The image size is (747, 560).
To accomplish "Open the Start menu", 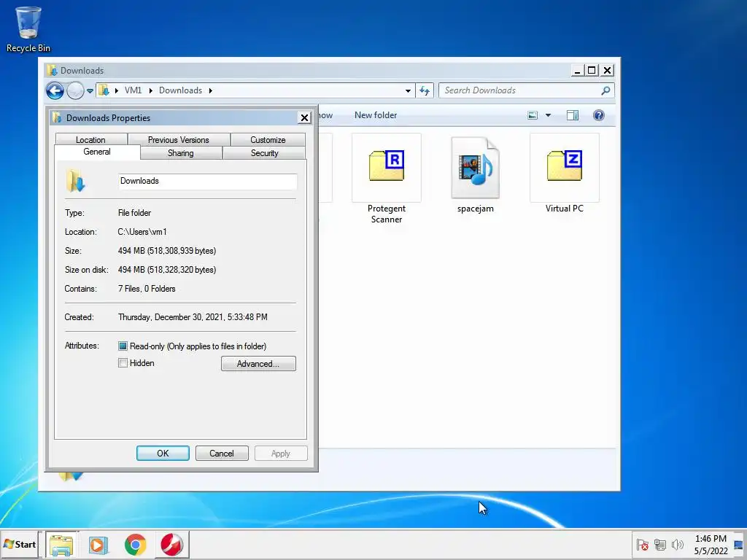I will click(x=20, y=544).
